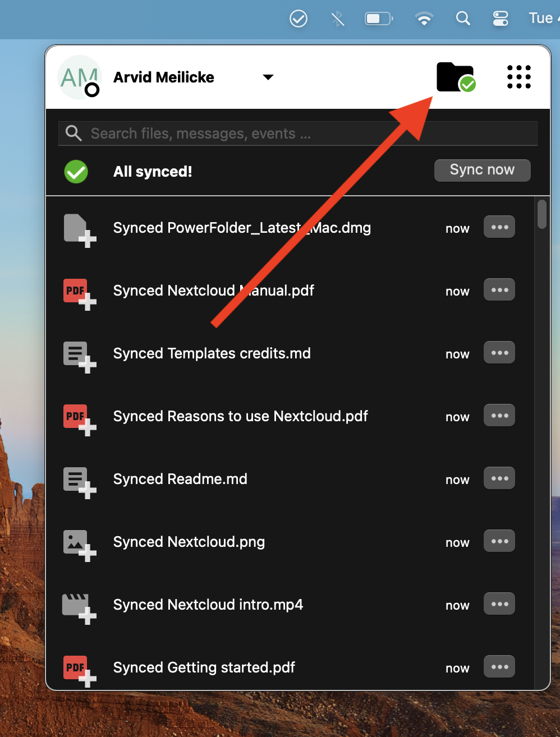Screen dimensions: 560x737
Task: Expand the Arvid Meilicke account dropdown
Action: [x=268, y=77]
